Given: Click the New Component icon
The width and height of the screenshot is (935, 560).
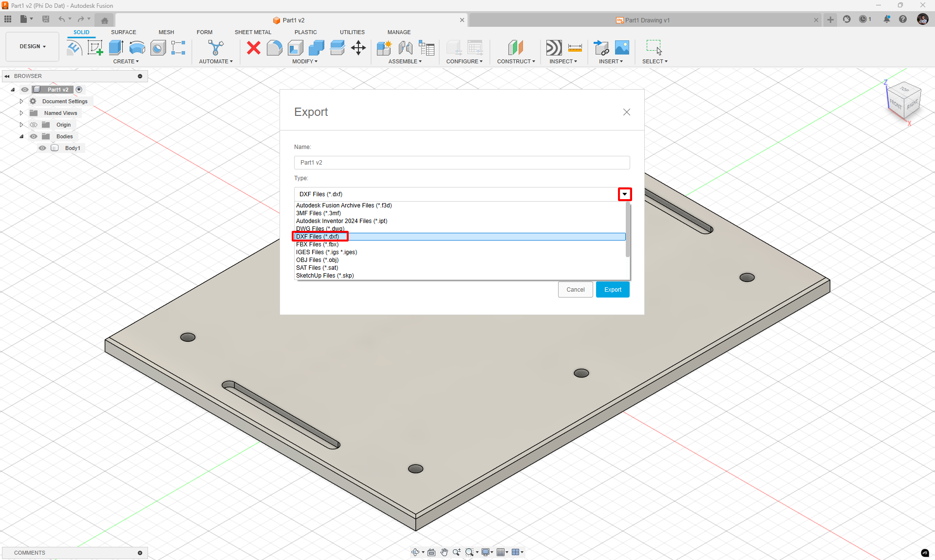Looking at the screenshot, I should (384, 48).
